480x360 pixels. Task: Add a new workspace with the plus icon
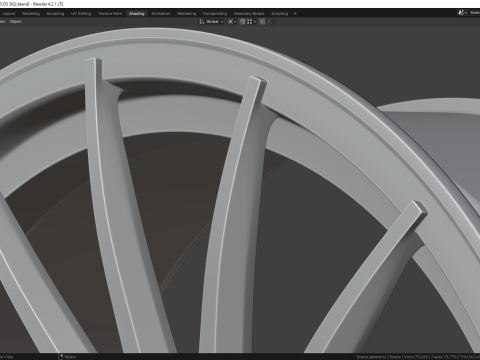pos(295,14)
